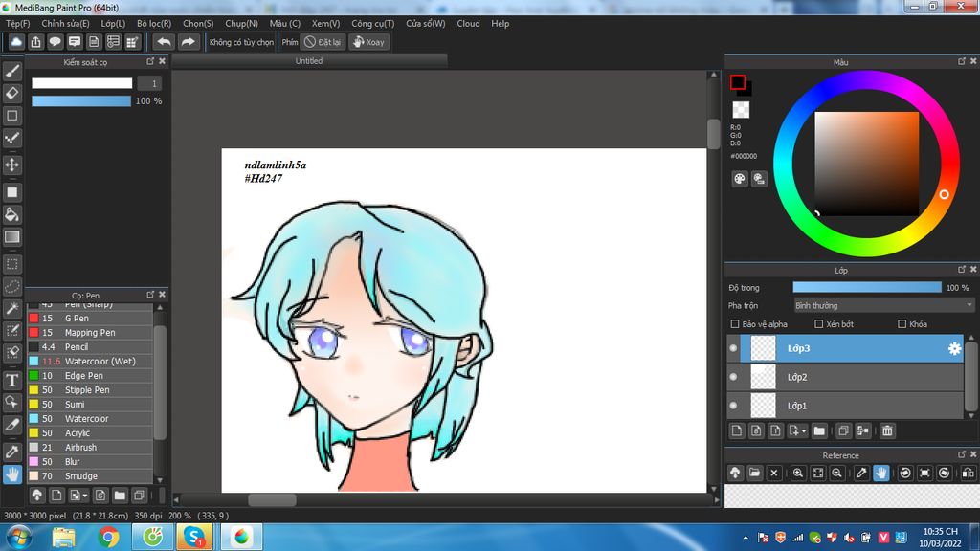Select the Gradient tool
This screenshot has height=551, width=980.
[x=11, y=237]
